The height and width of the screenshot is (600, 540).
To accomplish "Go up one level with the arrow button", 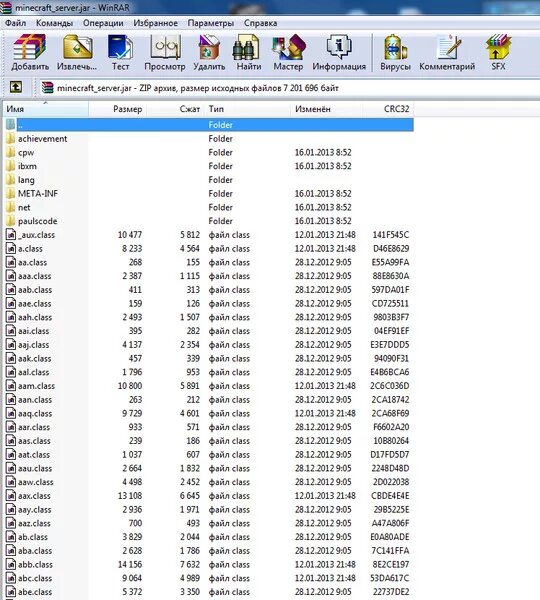I will (x=16, y=87).
